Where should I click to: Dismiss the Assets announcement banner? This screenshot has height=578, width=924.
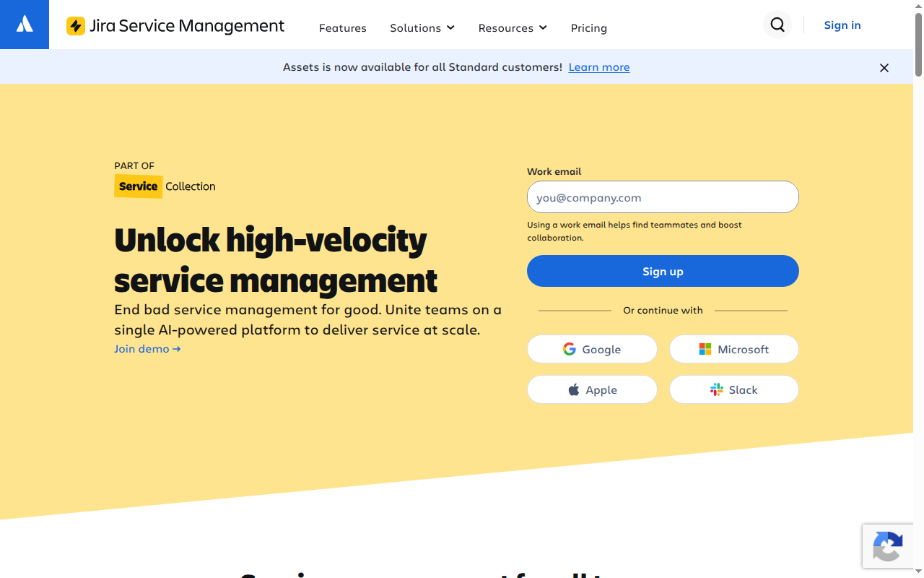884,68
